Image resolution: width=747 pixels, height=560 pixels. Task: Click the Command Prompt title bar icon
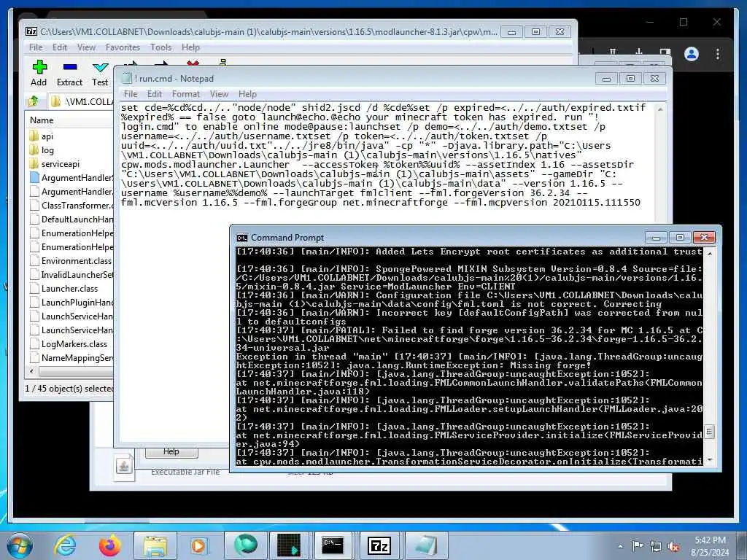242,237
